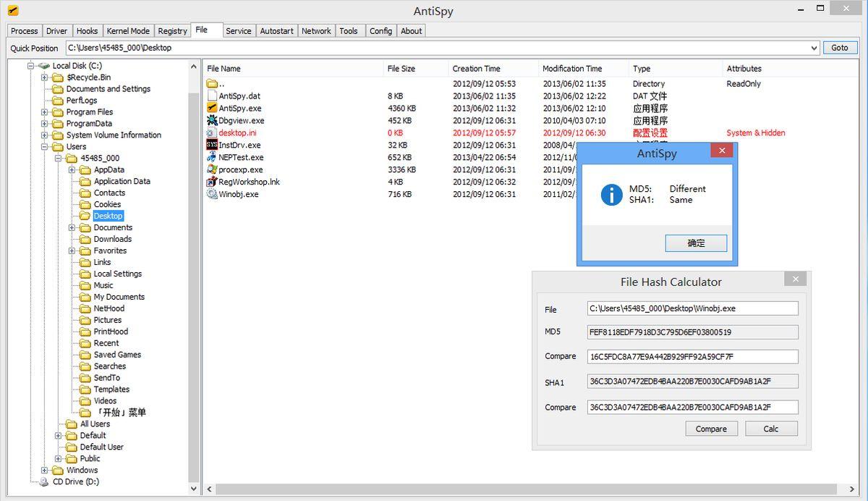Click the folder tree scroll down arrow
Screen dimensions: 868x501
(x=193, y=489)
